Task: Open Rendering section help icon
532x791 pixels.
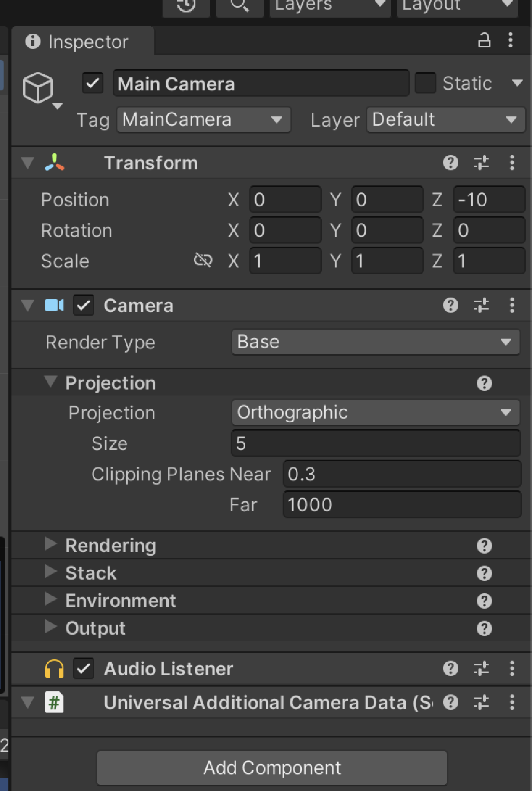Action: tap(484, 546)
